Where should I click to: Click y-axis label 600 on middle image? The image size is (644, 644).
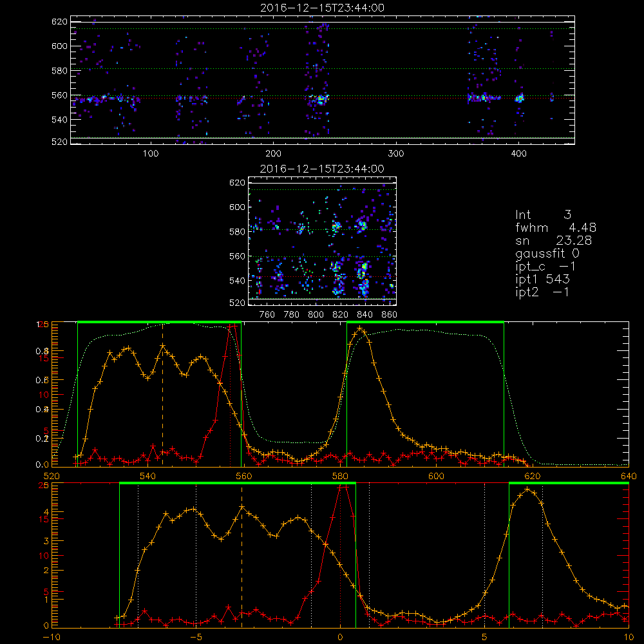[x=238, y=207]
